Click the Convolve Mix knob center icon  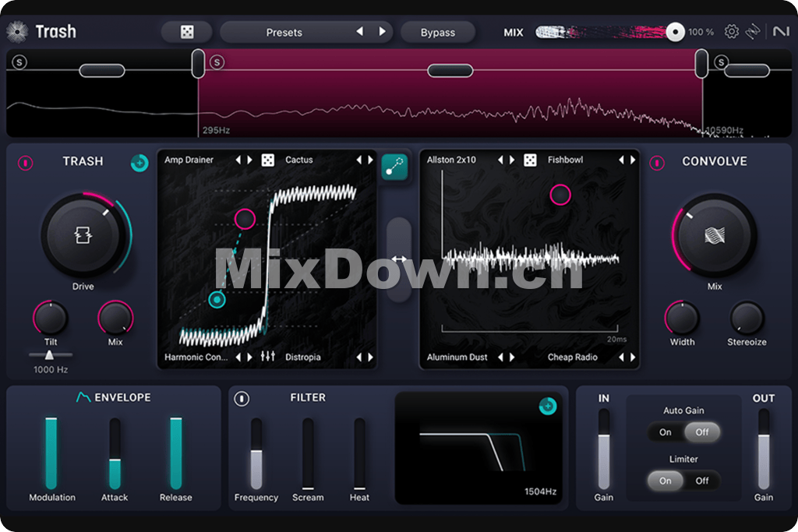point(714,235)
